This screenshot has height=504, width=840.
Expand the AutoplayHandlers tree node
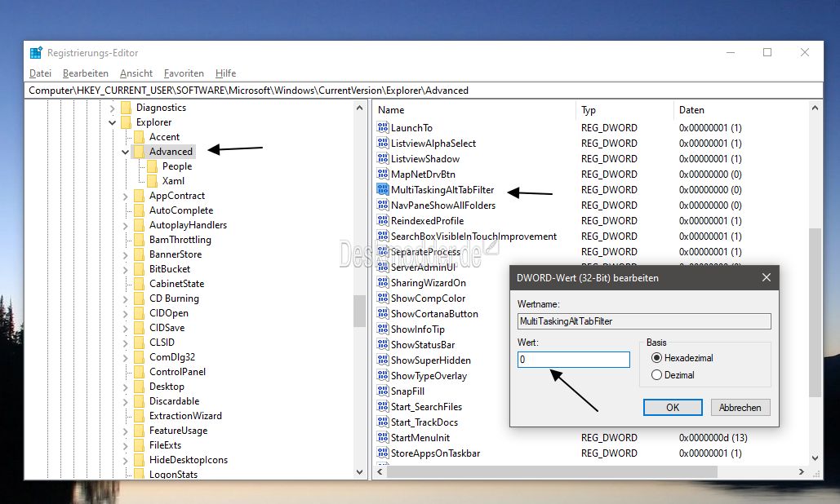126,226
